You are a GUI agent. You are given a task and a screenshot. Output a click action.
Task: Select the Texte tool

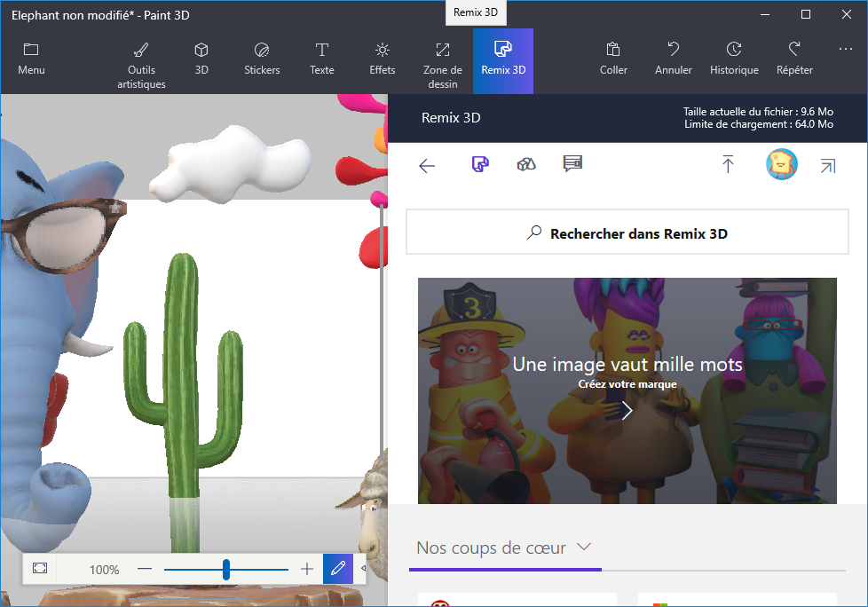tap(321, 59)
